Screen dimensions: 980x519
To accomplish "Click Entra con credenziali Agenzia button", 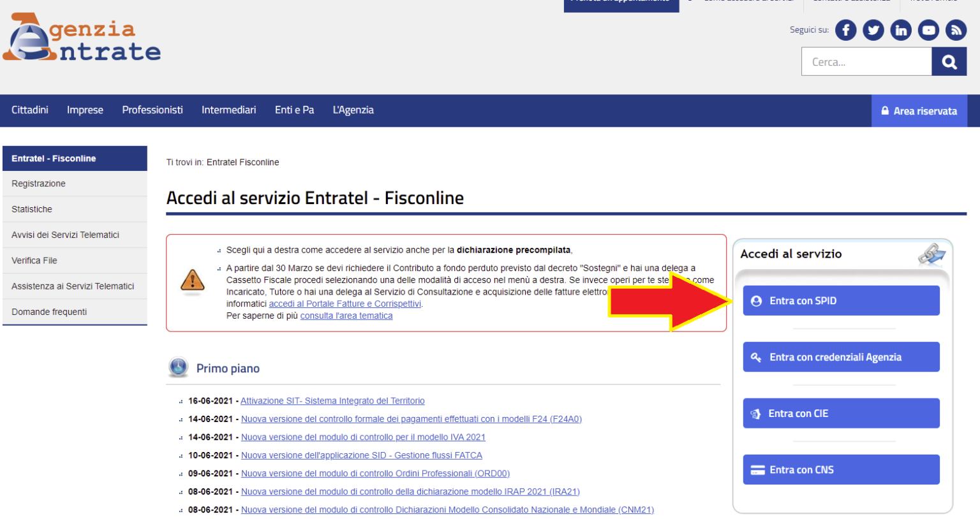I will click(x=841, y=357).
